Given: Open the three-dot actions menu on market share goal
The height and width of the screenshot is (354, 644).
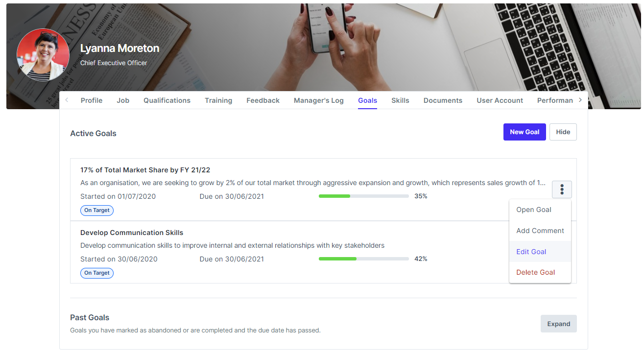Looking at the screenshot, I should tap(562, 189).
